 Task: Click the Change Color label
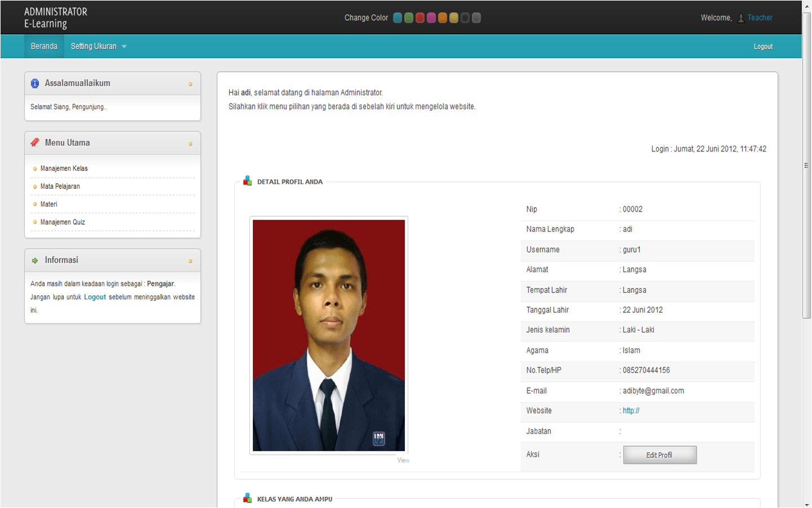tap(366, 18)
